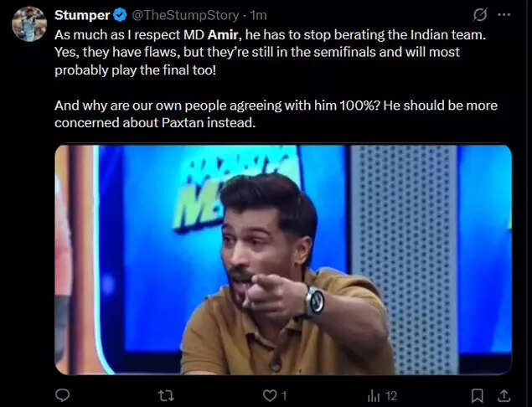The height and width of the screenshot is (407, 532).
Task: Click the reply speech bubble icon
Action: [63, 394]
